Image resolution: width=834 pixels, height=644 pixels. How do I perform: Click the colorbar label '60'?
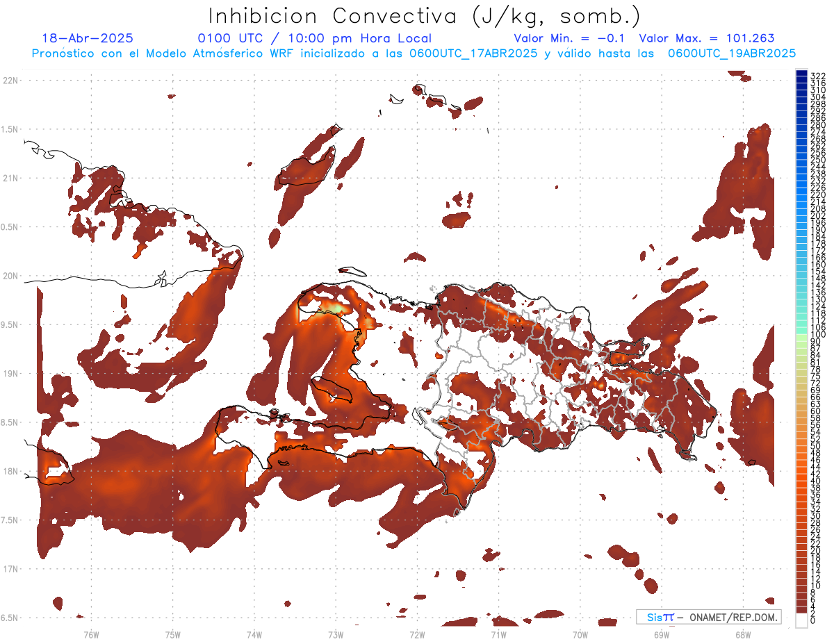[x=816, y=411]
